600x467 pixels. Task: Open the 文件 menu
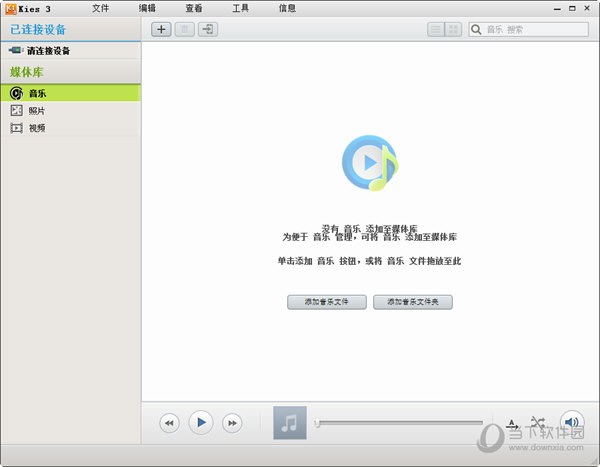coord(101,8)
